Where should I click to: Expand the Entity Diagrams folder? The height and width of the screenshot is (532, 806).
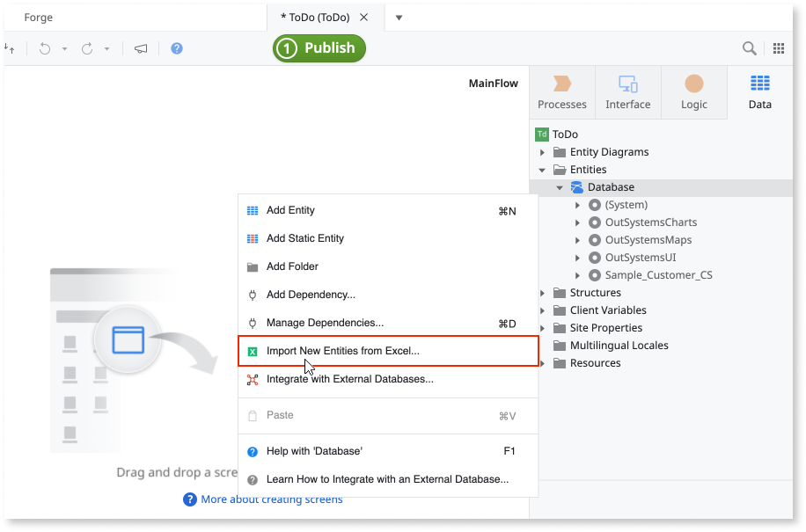point(542,152)
